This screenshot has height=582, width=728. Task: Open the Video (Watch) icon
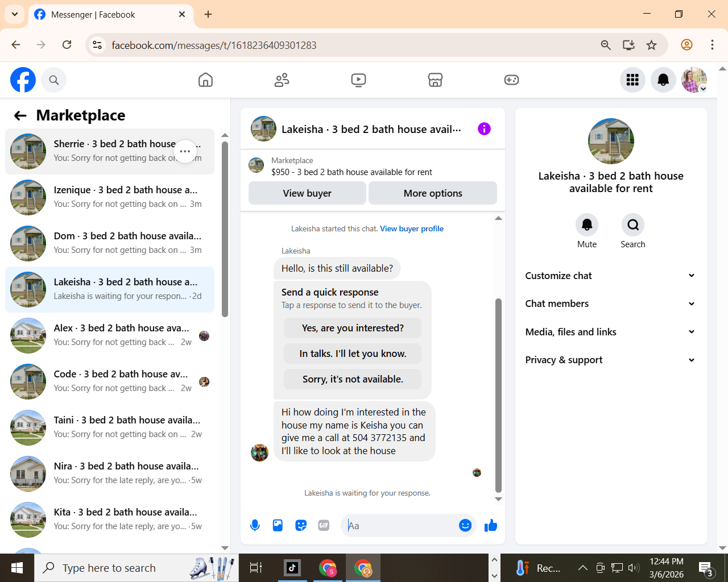[x=358, y=80]
